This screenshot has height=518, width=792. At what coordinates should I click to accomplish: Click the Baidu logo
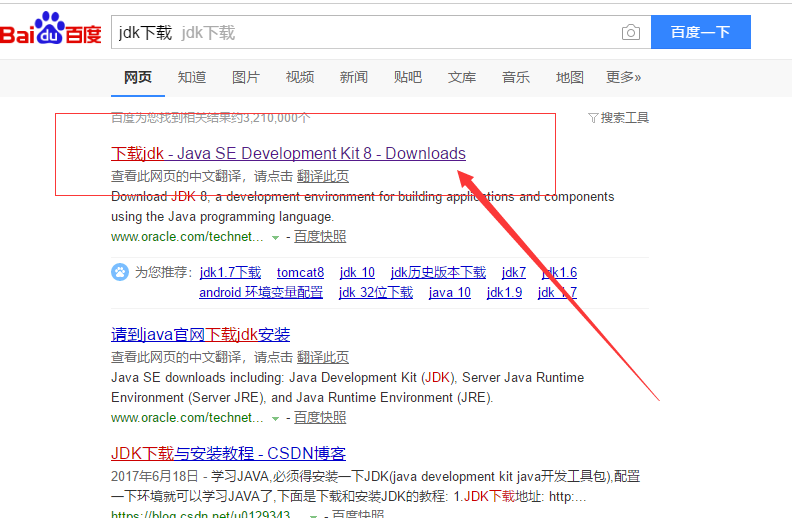click(x=51, y=29)
